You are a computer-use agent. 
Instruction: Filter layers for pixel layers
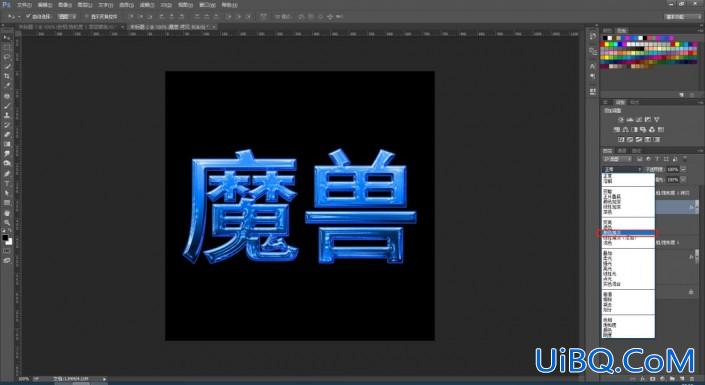pyautogui.click(x=639, y=159)
